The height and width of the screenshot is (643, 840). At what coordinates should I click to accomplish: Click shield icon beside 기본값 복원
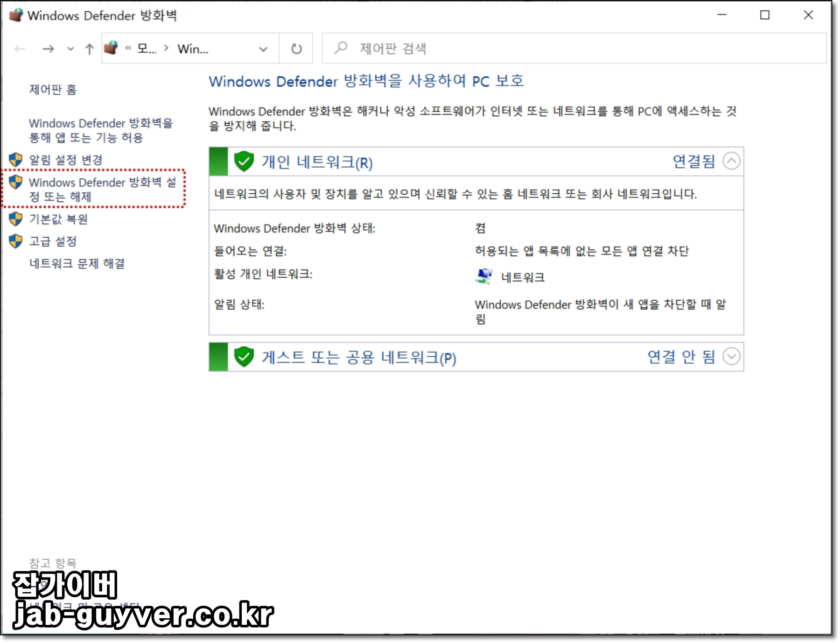16,219
